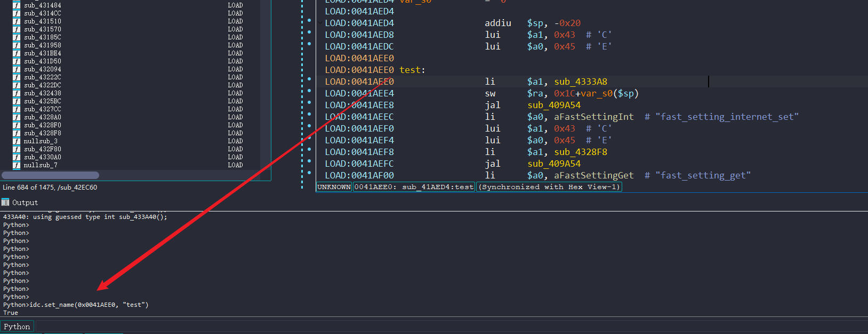The height and width of the screenshot is (334, 868).
Task: Click the -0x20 operand on addiu line
Action: (x=567, y=23)
